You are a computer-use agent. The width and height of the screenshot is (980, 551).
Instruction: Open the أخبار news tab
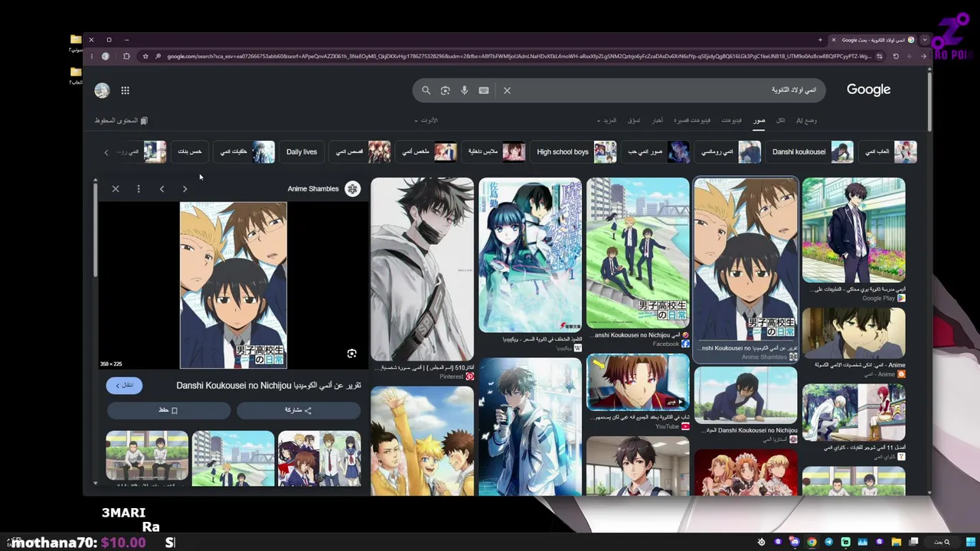tap(658, 120)
